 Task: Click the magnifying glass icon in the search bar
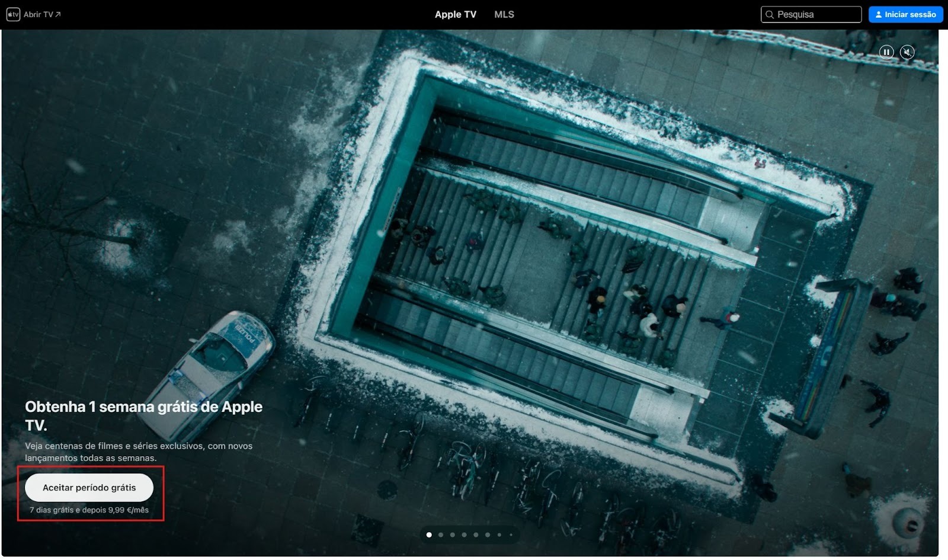pos(769,14)
